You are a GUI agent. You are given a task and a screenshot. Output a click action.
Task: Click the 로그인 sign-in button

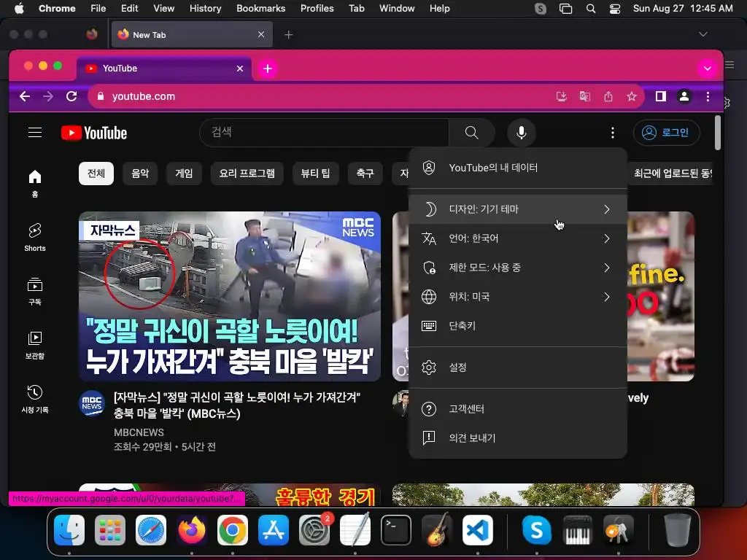(x=667, y=133)
